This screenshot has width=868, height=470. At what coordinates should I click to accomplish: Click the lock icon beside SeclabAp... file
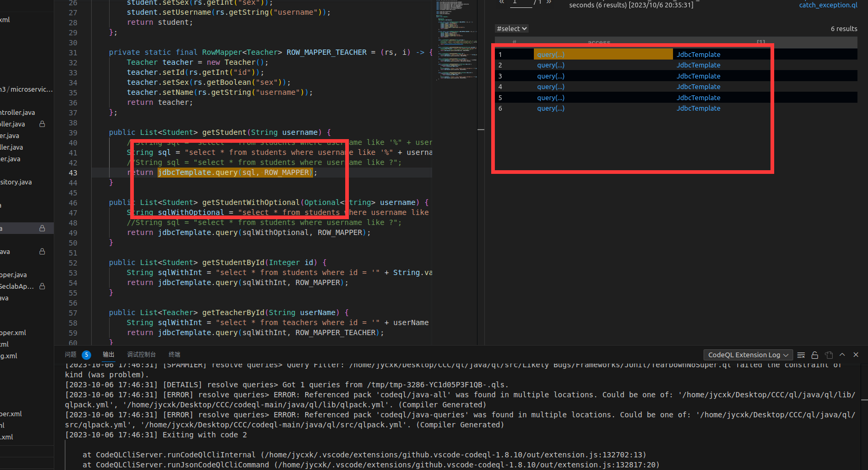(x=42, y=286)
